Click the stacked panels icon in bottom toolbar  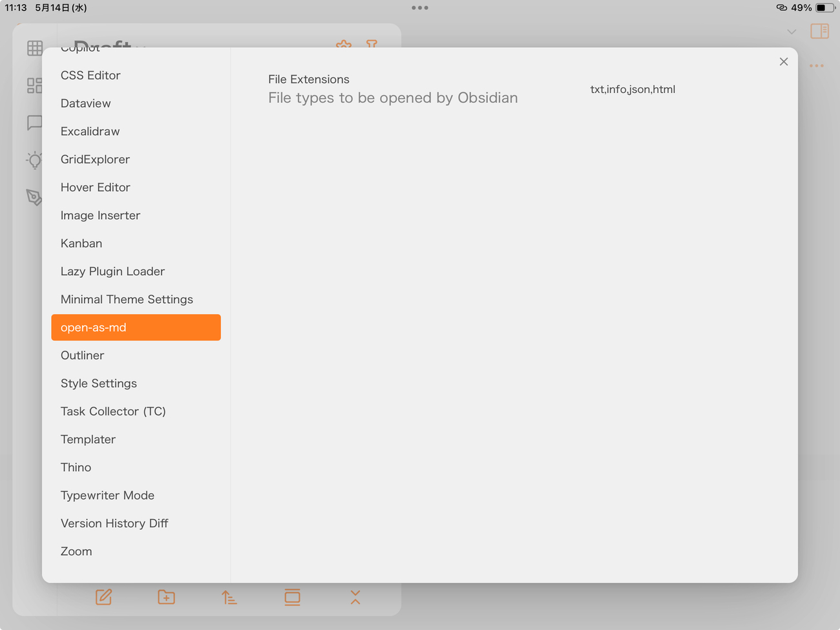coord(292,597)
